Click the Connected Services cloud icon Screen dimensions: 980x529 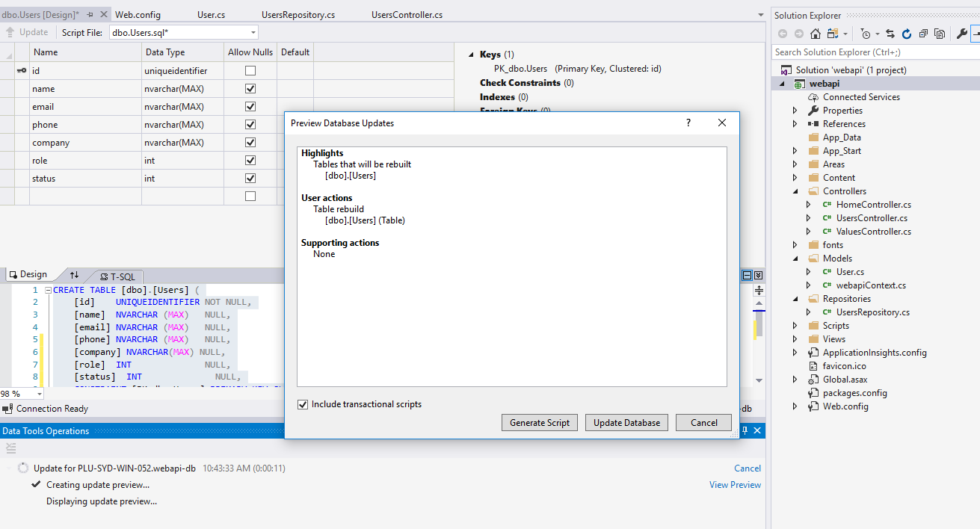(x=813, y=96)
